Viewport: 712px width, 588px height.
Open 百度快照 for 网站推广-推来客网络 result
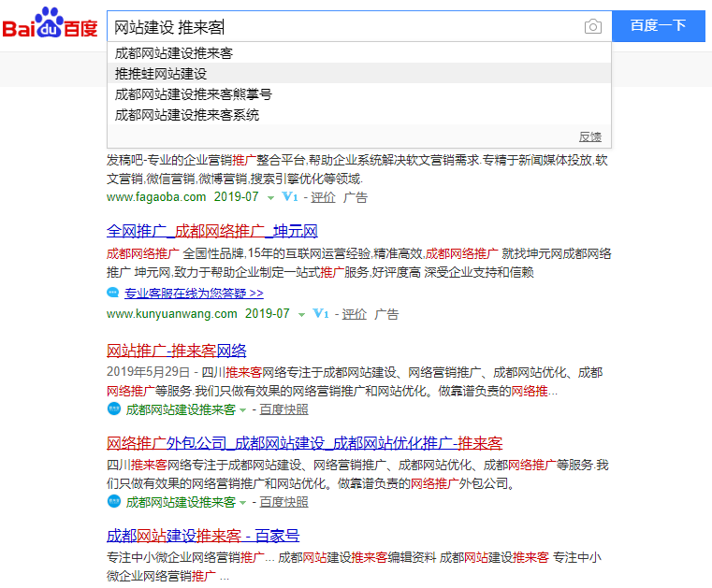pyautogui.click(x=283, y=409)
